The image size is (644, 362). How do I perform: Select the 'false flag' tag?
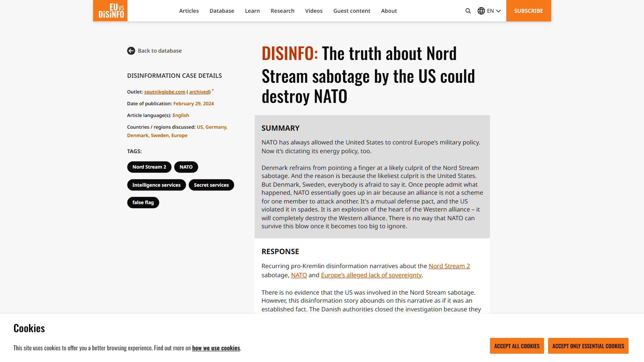(143, 202)
